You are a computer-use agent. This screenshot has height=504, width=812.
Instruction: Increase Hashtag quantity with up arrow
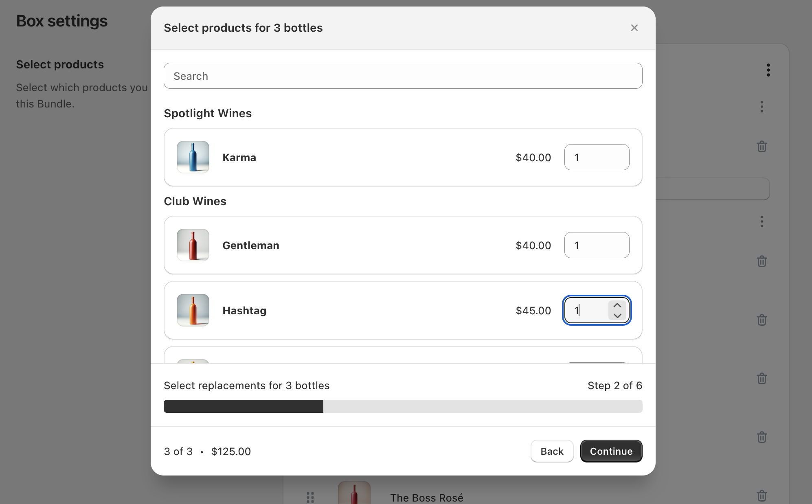click(617, 305)
